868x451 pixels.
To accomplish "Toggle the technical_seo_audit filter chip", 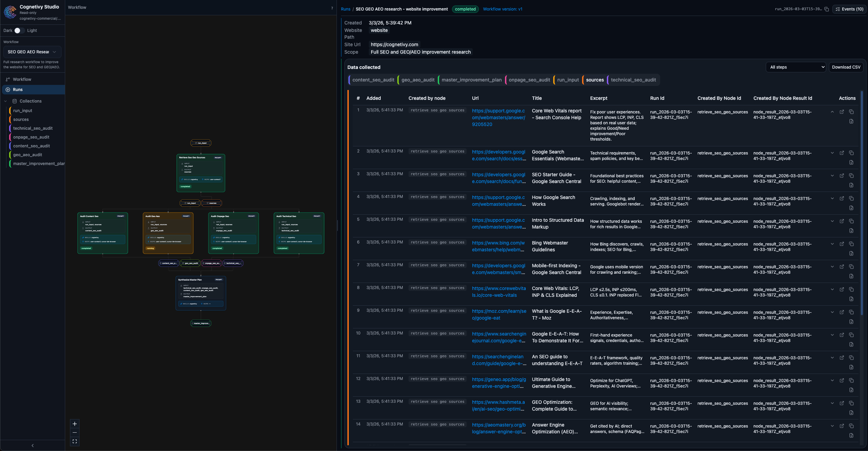I will coord(633,80).
